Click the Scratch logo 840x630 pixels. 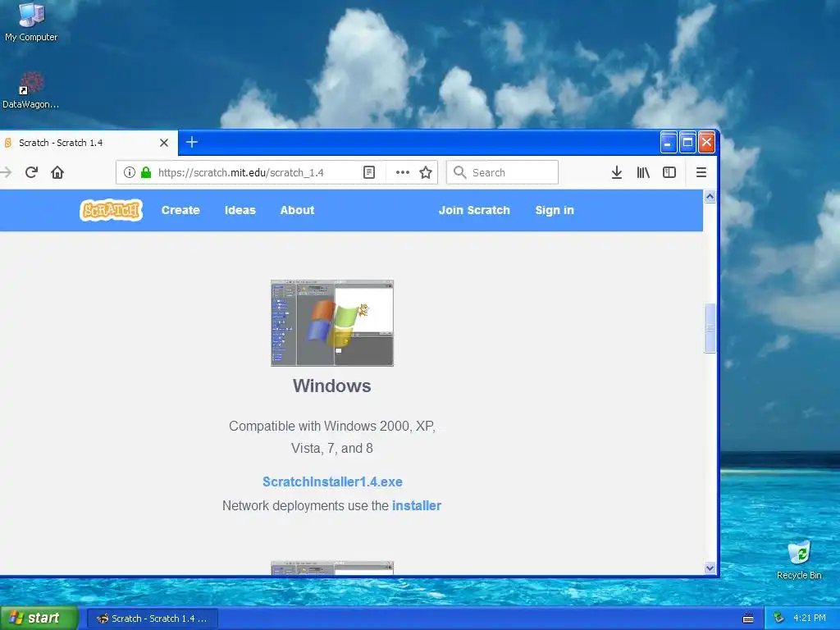(x=112, y=210)
